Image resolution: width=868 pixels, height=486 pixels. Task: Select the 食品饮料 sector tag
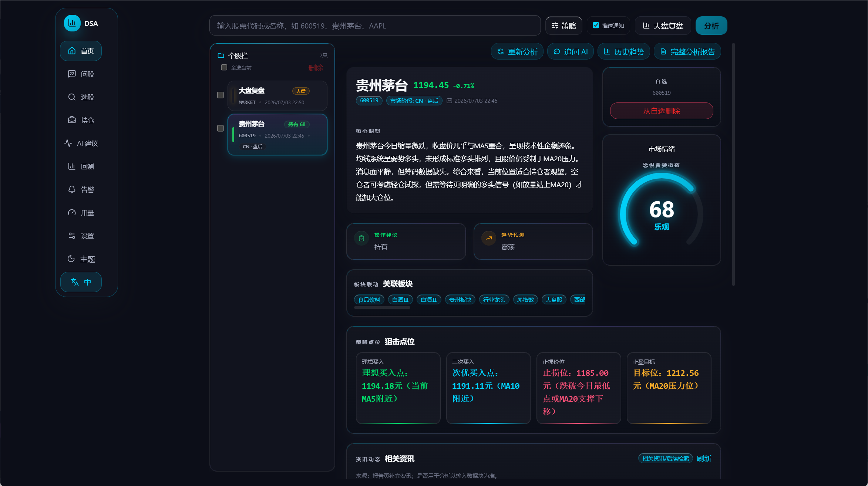(x=369, y=300)
